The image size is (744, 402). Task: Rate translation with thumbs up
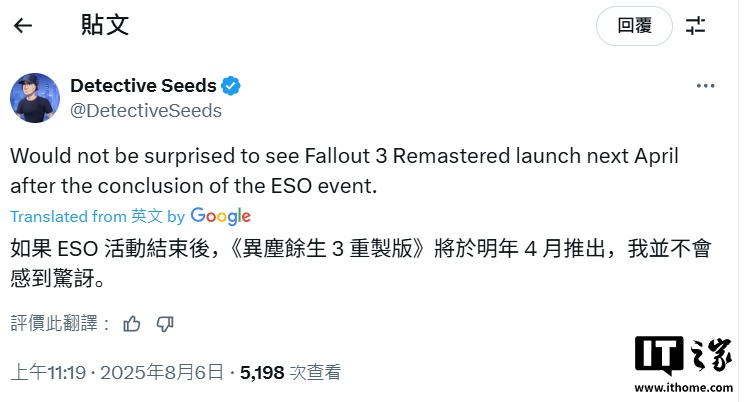[131, 322]
